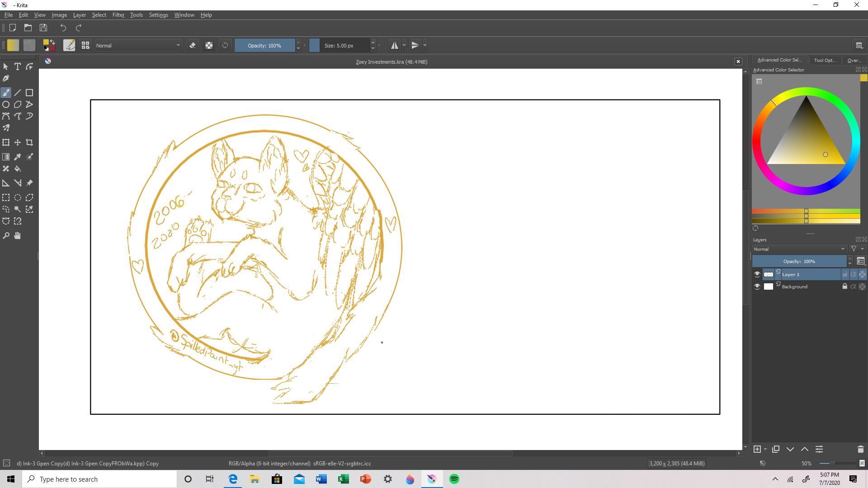Select the Multibrush tool
The width and height of the screenshot is (868, 488).
coord(6,128)
